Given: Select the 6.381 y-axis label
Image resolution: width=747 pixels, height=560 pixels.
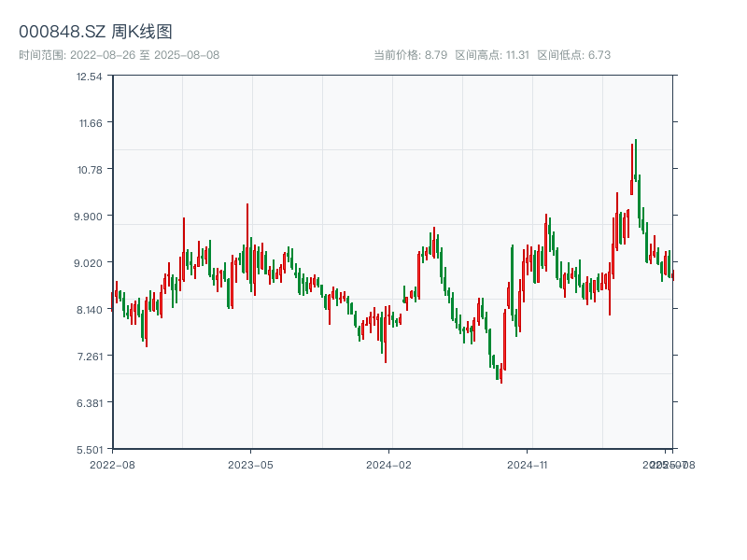Looking at the screenshot, I should click(91, 403).
